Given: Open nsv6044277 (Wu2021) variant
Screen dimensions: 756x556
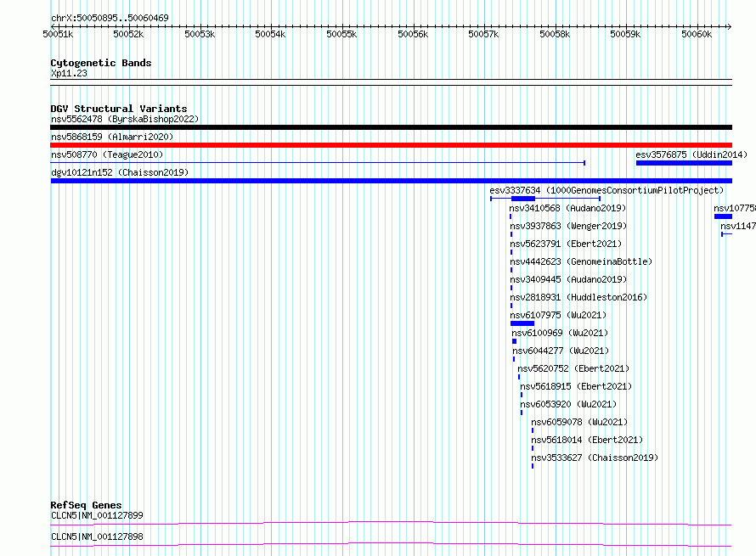Looking at the screenshot, I should click(561, 351).
